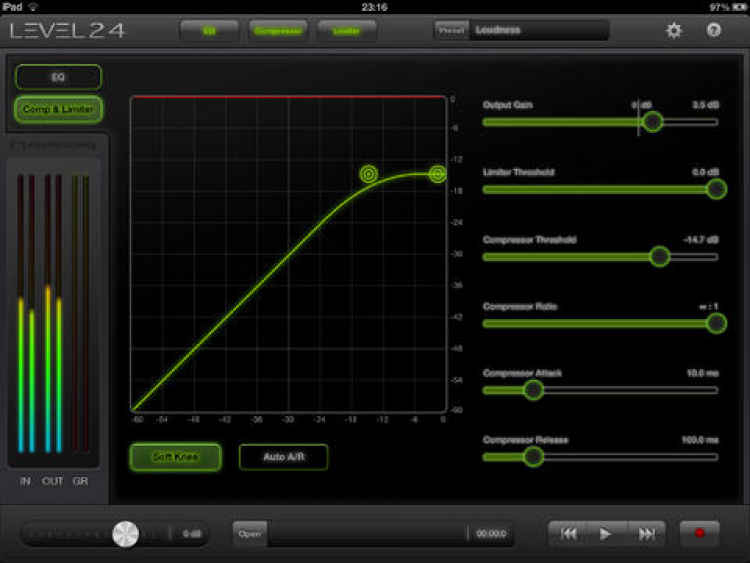Screen dimensions: 750x563
Task: Skip forward with the next-track button
Action: (x=646, y=533)
